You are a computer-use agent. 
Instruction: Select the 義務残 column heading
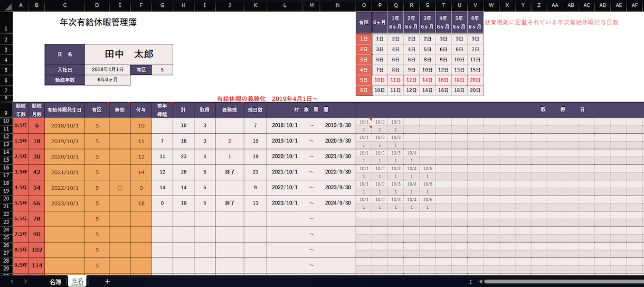click(230, 110)
